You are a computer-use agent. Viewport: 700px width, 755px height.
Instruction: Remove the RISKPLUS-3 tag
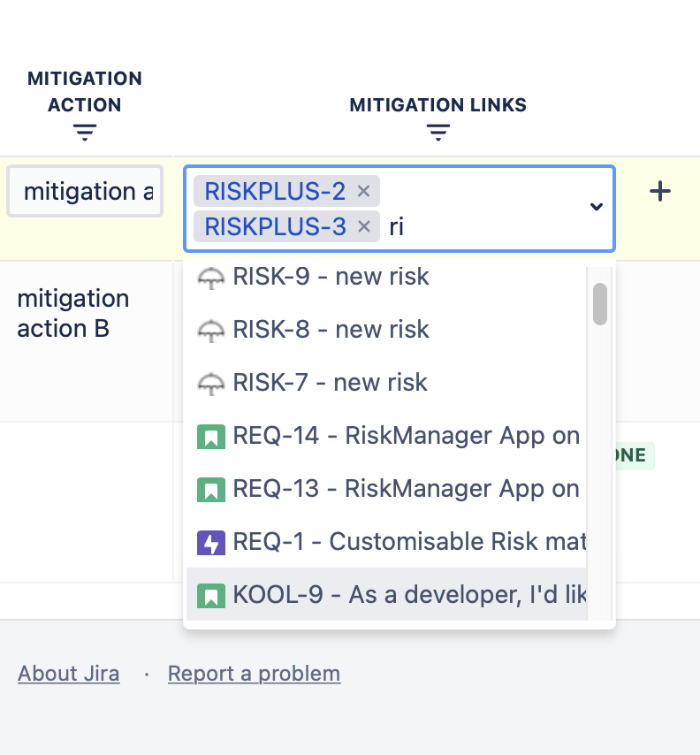(x=363, y=227)
